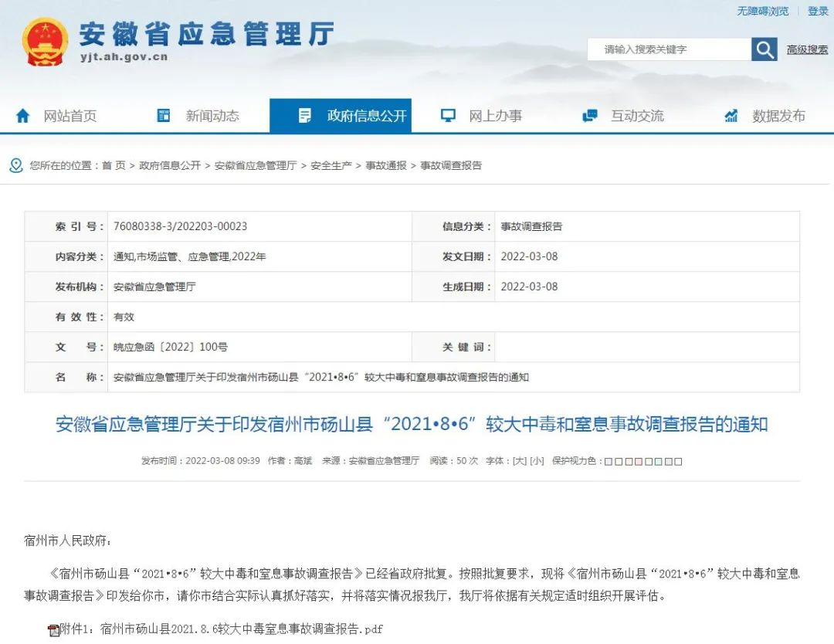Image resolution: width=834 pixels, height=644 pixels.
Task: Click the news icon beside 新闻动态
Action: click(x=164, y=115)
